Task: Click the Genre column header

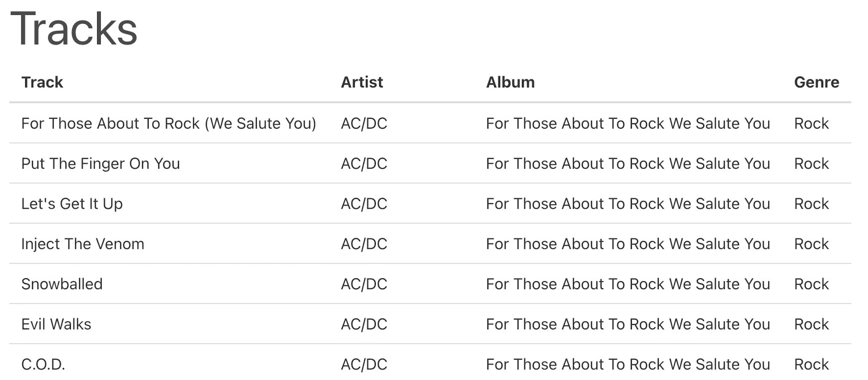Action: point(816,82)
